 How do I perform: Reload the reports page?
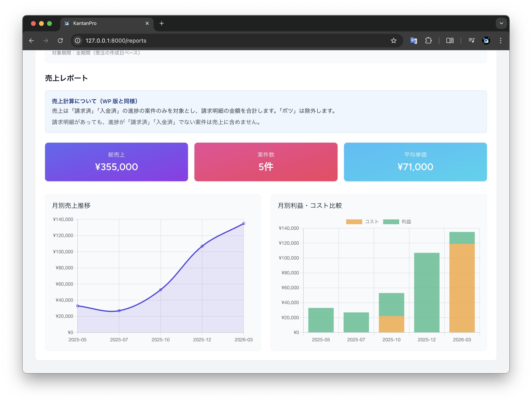coord(60,41)
